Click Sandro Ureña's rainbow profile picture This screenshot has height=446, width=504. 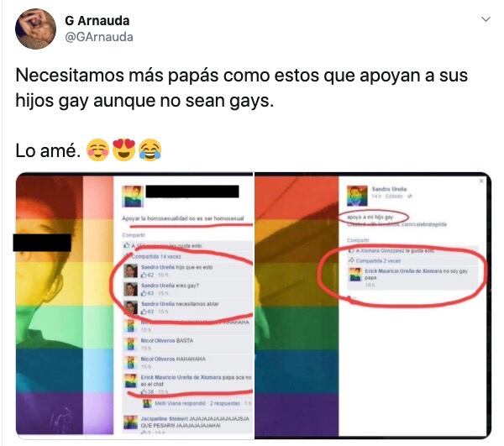pyautogui.click(x=357, y=196)
